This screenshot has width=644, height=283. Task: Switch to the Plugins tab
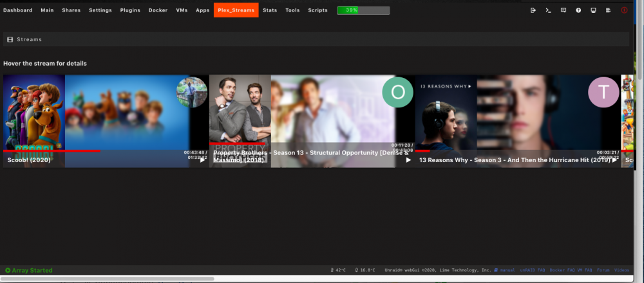(130, 10)
